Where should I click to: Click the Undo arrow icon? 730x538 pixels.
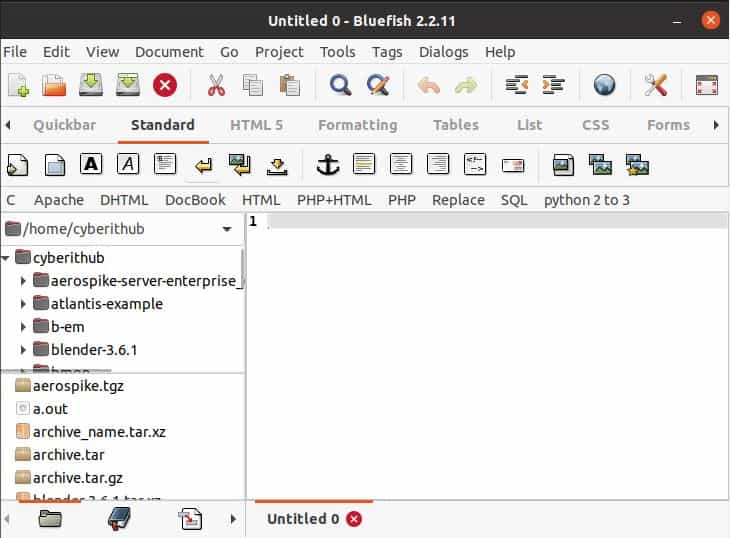tap(429, 85)
